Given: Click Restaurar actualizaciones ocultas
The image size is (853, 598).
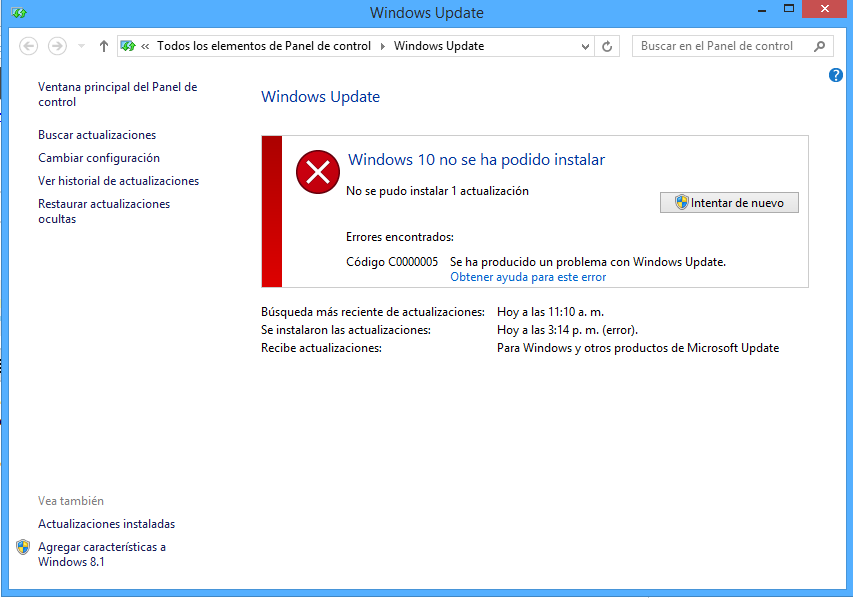Looking at the screenshot, I should point(104,211).
